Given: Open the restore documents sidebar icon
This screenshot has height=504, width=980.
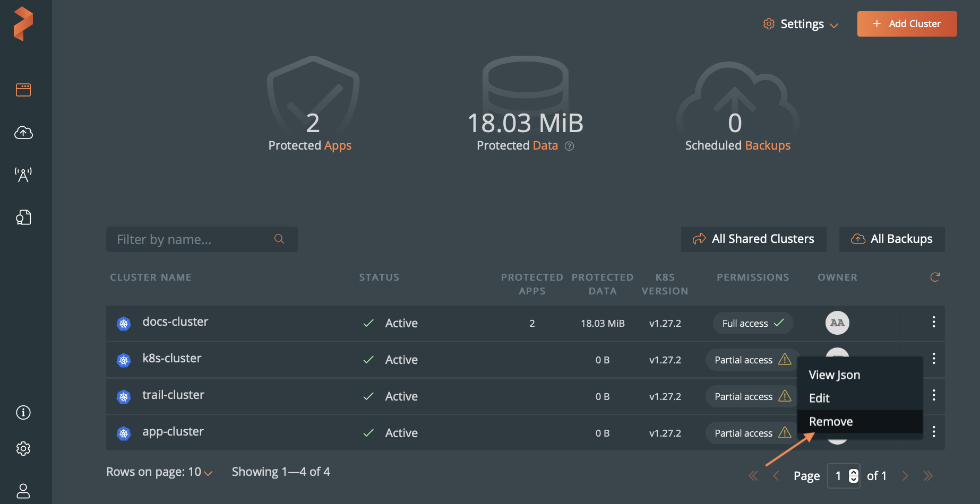Looking at the screenshot, I should coord(23,217).
